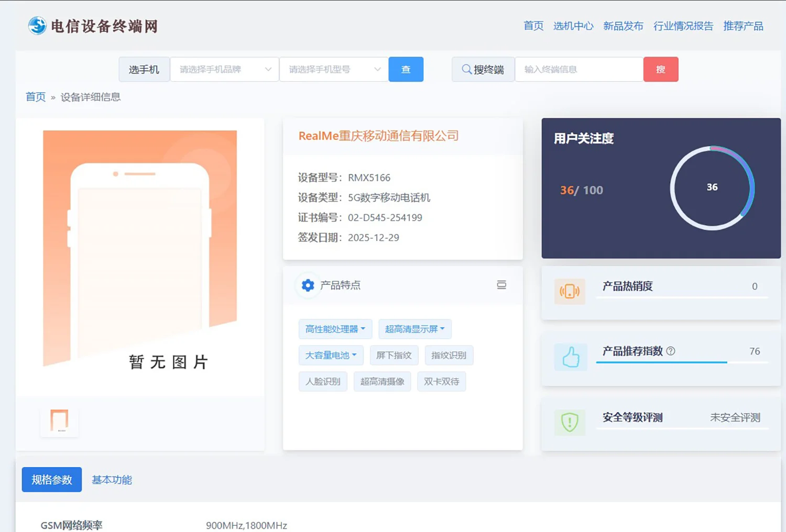The image size is (786, 532).
Task: Open the 新品发布 menu item
Action: click(x=623, y=26)
